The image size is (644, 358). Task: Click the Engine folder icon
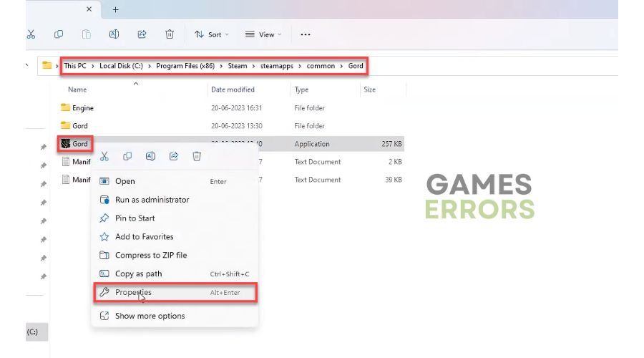[65, 107]
